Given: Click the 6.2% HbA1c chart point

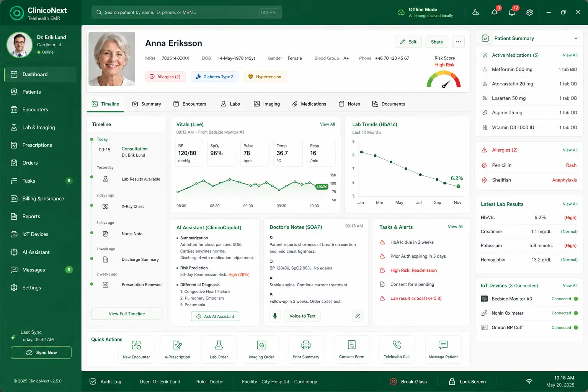Looking at the screenshot, I should [458, 186].
